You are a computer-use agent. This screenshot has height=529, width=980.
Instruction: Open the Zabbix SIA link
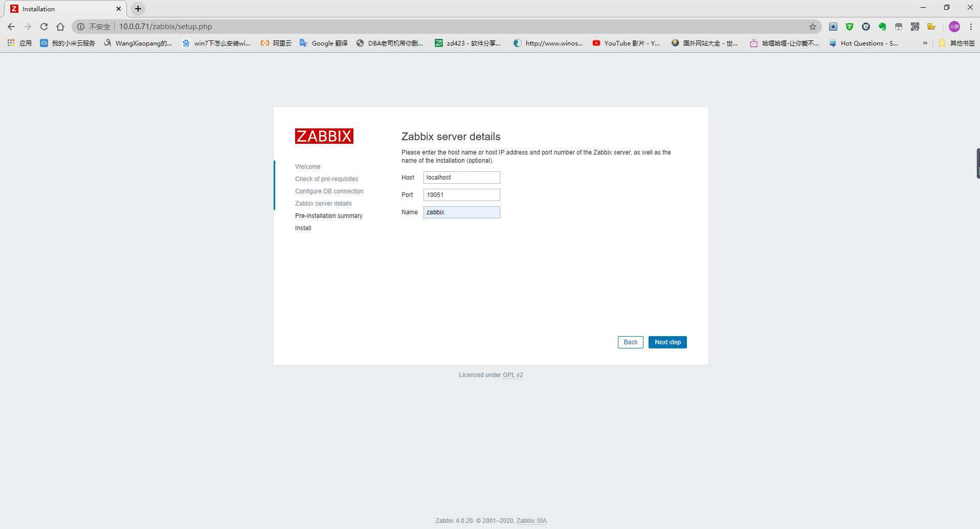tap(531, 521)
